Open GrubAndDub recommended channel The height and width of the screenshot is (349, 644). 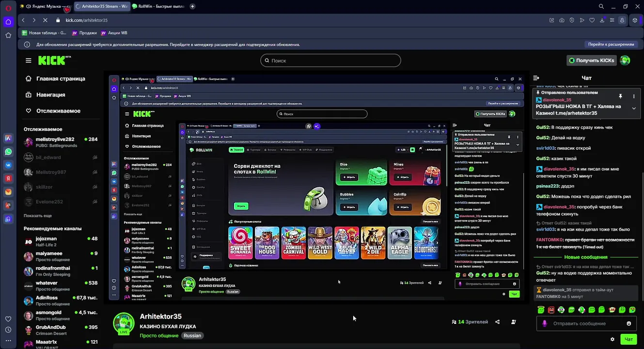pyautogui.click(x=61, y=330)
